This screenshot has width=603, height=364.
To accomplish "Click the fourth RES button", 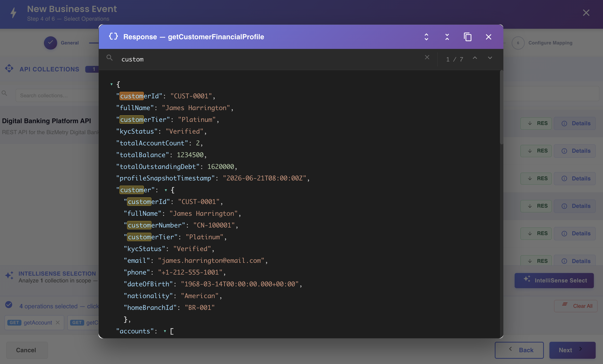I will [x=536, y=206].
